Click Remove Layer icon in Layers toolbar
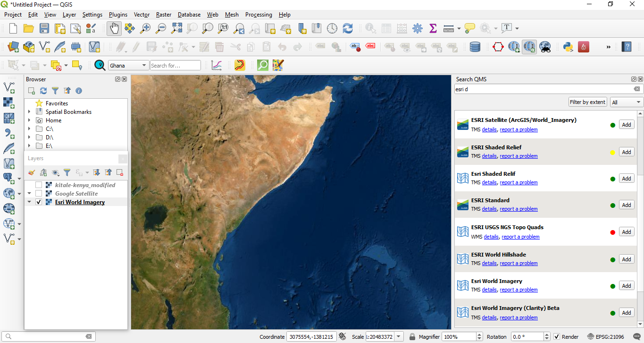Viewport: 644px width, 343px height. [x=120, y=172]
